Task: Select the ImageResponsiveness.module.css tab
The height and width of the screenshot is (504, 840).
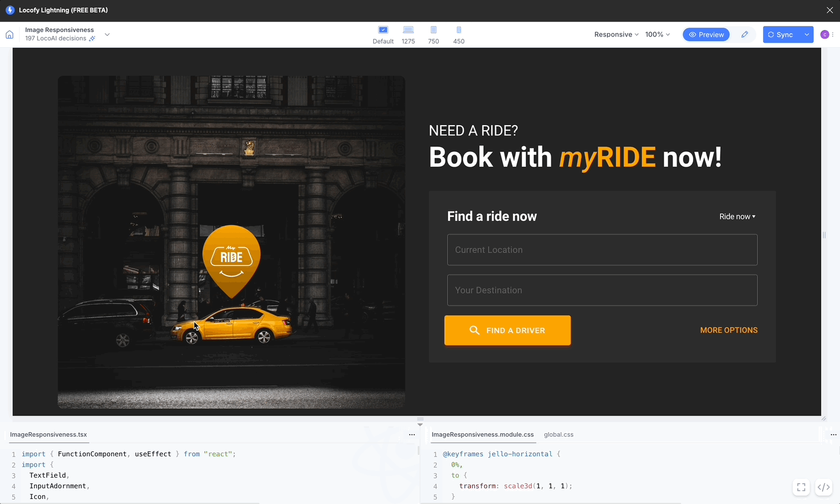Action: point(482,434)
